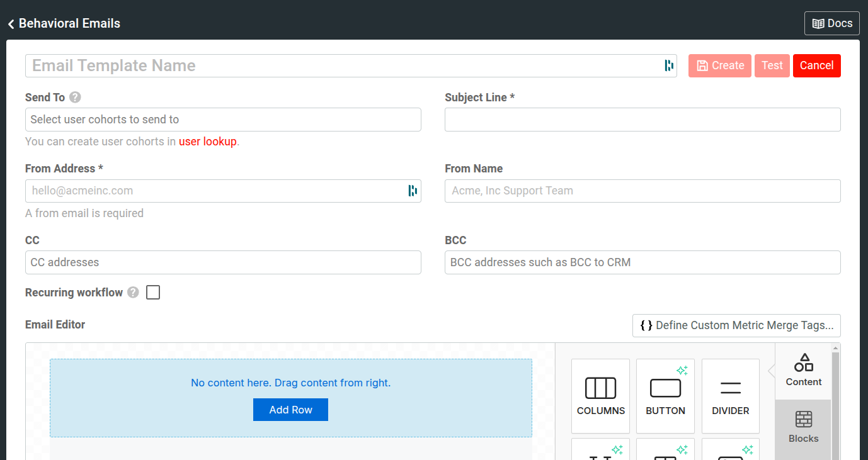
Task: Open the Send To cohorts selector
Action: pyautogui.click(x=223, y=120)
